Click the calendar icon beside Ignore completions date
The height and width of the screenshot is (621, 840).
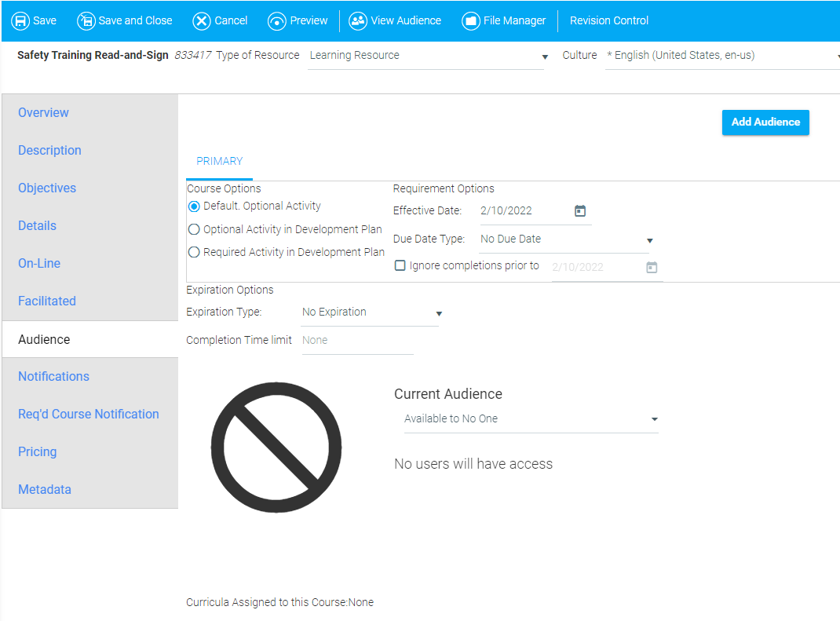point(652,267)
